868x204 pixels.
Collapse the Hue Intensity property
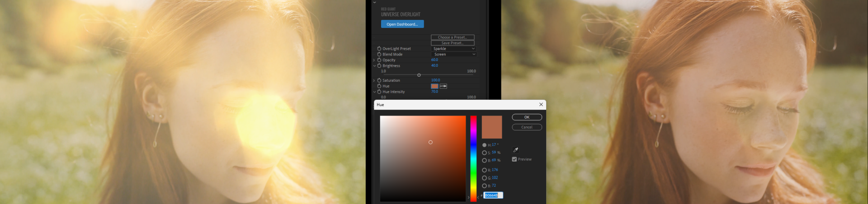click(x=374, y=92)
